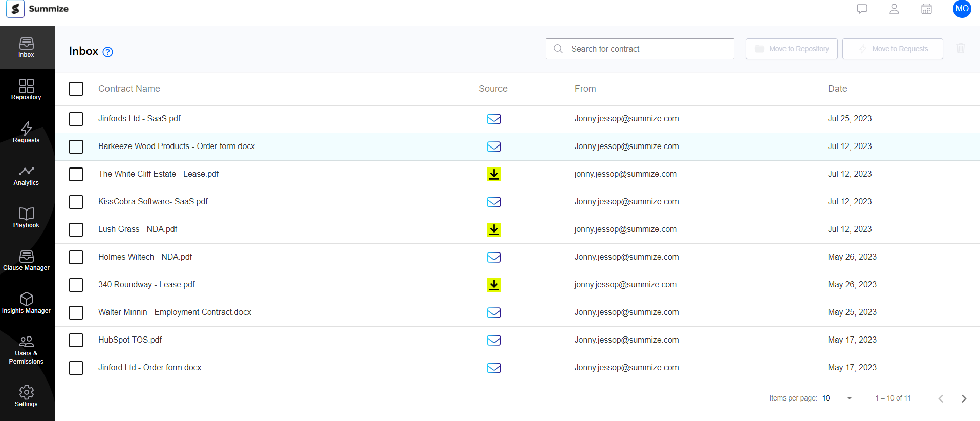
Task: Open 340 Roundway - Lease.pdf
Action: (146, 284)
